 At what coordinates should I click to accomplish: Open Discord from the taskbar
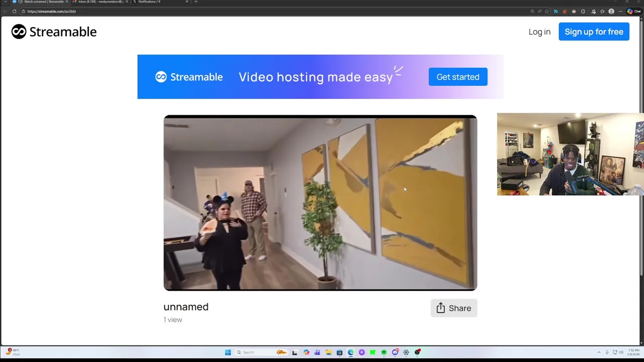395,352
